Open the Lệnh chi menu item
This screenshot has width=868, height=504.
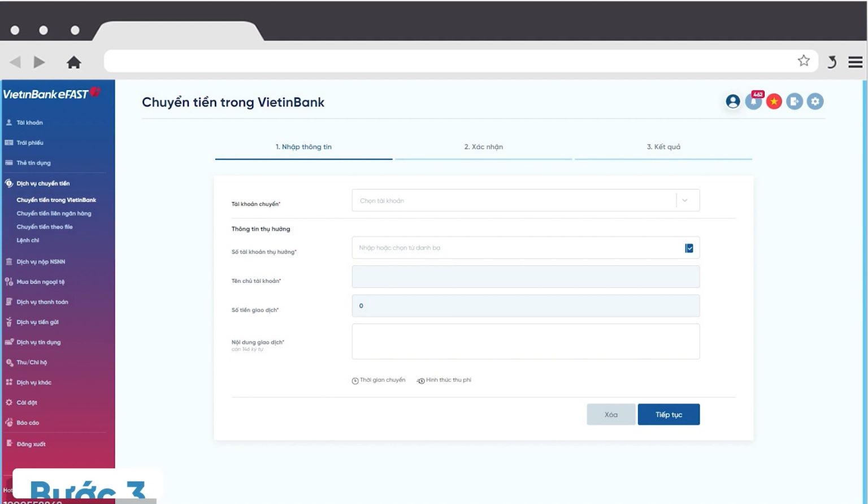click(x=27, y=240)
